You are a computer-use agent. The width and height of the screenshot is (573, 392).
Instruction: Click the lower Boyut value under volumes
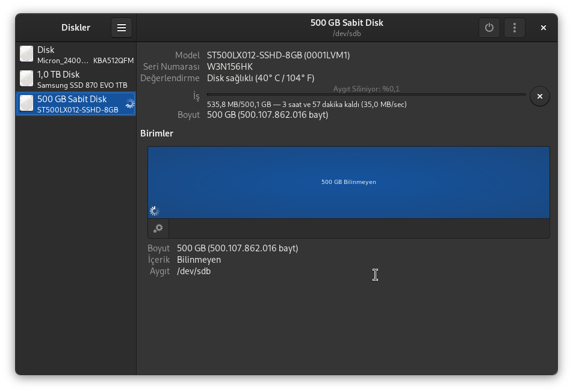pyautogui.click(x=238, y=248)
